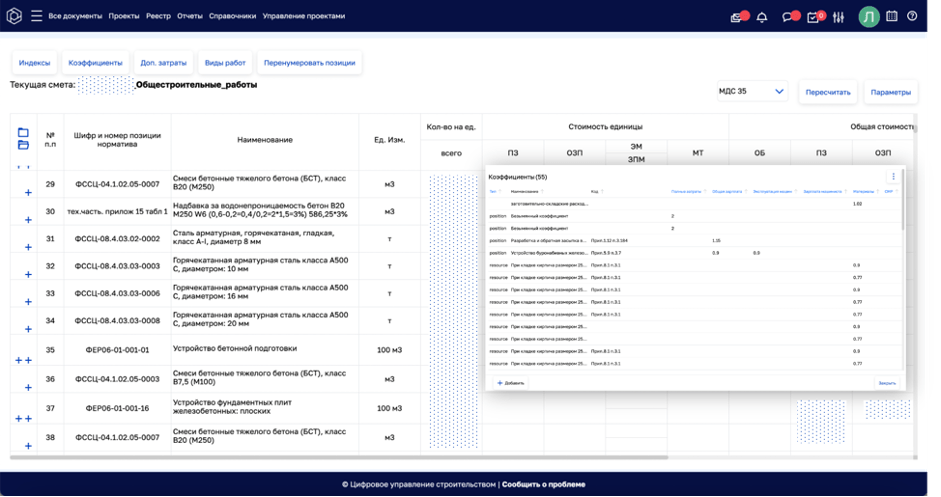Open the Справочники menu
The image size is (941, 497).
point(232,16)
